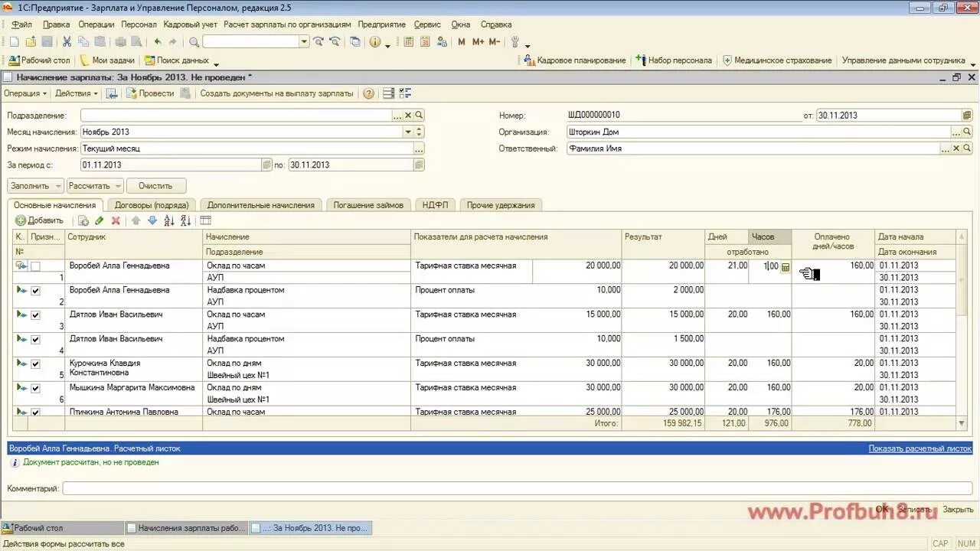
Task: Open the Файл menu
Action: coord(22,24)
